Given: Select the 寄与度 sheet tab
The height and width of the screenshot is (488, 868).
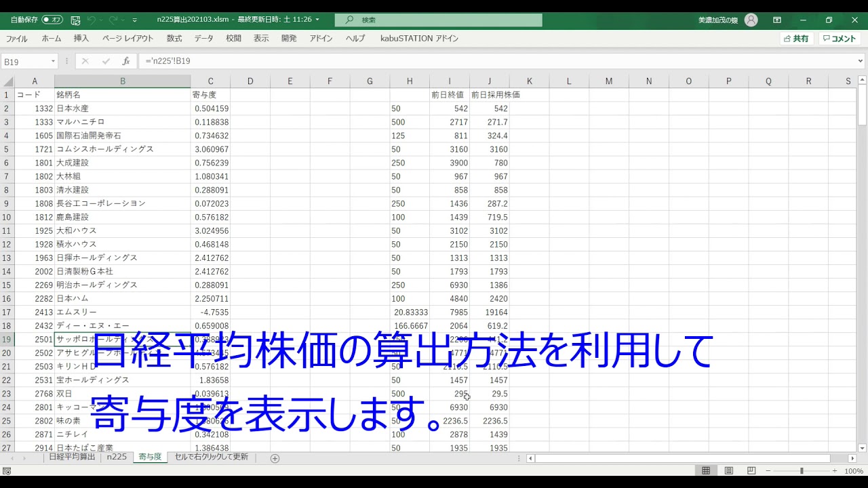Looking at the screenshot, I should (x=150, y=457).
